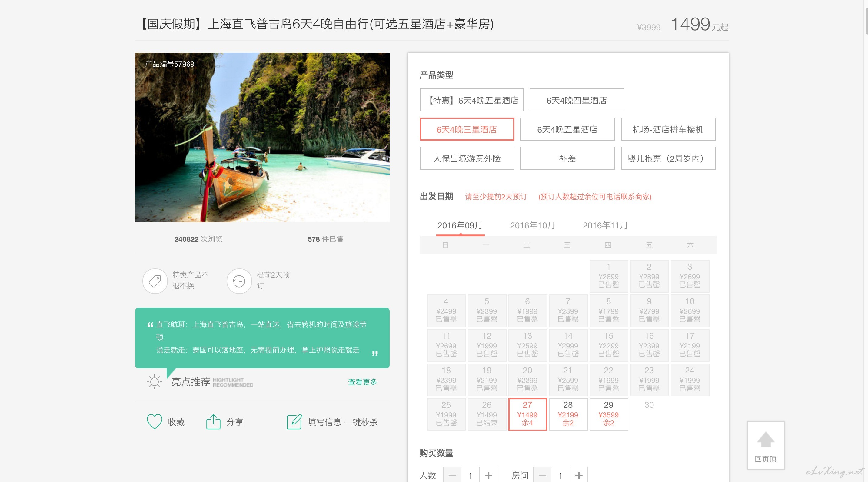Select 【特惠】6天4晚五星酒店 product type

tap(471, 100)
